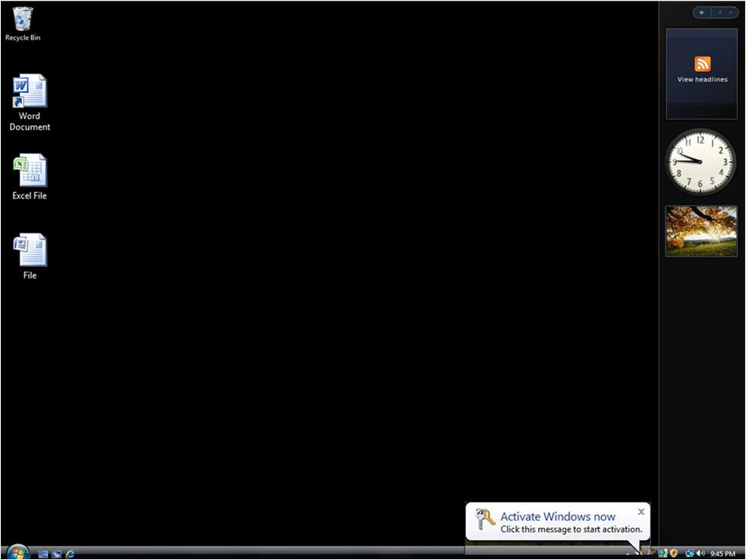
Task: Select the Excel File desktop icon
Action: (x=29, y=171)
